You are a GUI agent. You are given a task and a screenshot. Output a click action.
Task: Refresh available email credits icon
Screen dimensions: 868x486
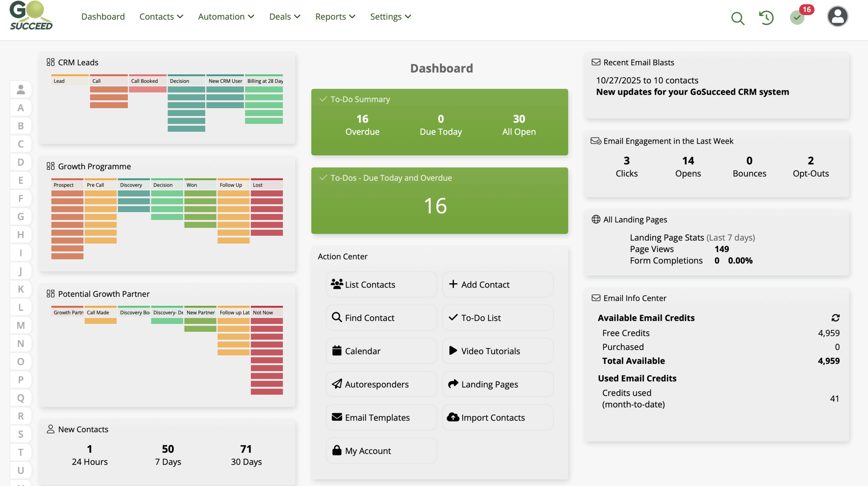pyautogui.click(x=835, y=318)
